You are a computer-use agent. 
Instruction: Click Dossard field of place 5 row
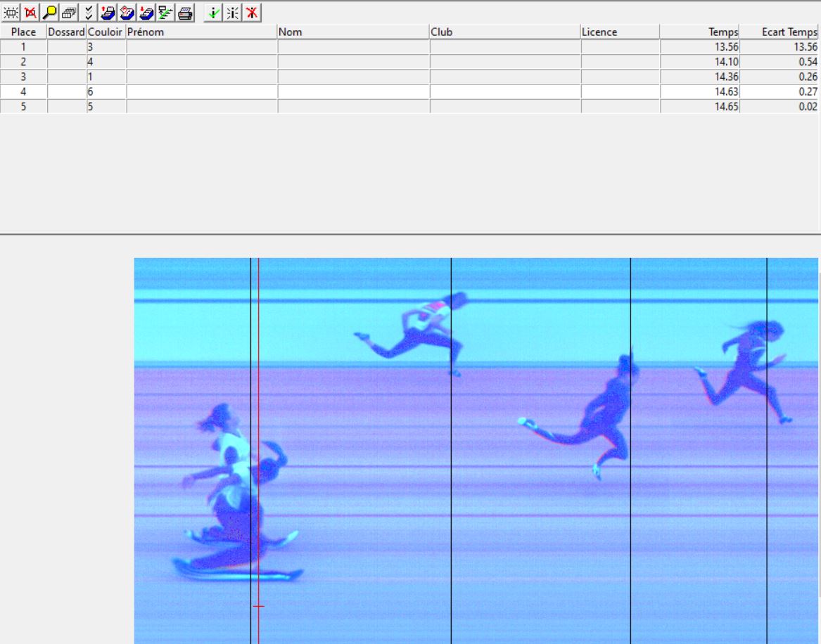pos(67,107)
